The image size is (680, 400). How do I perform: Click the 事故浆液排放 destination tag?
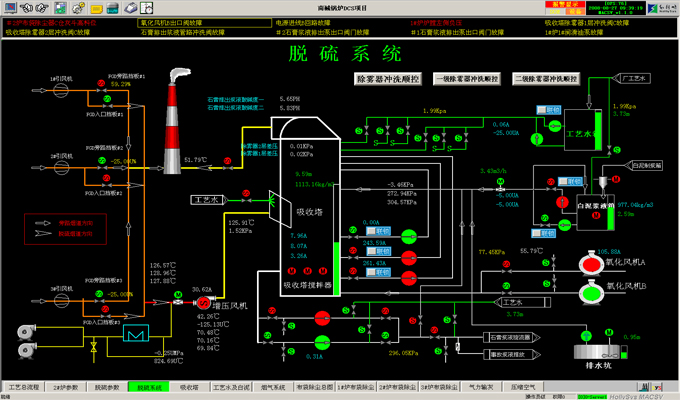click(512, 354)
